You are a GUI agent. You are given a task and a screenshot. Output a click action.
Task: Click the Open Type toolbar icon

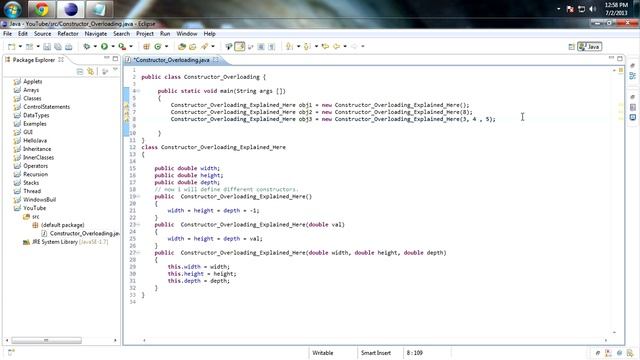(x=182, y=47)
